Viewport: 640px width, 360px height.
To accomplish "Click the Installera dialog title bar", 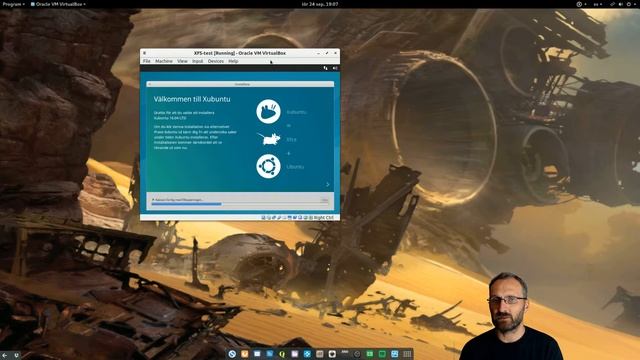I will pos(240,84).
